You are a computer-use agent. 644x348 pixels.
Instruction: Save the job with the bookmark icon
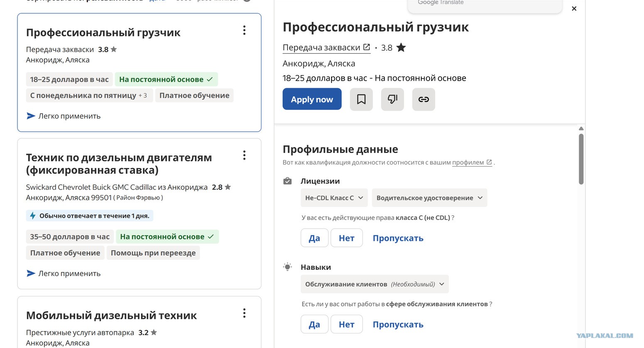361,99
